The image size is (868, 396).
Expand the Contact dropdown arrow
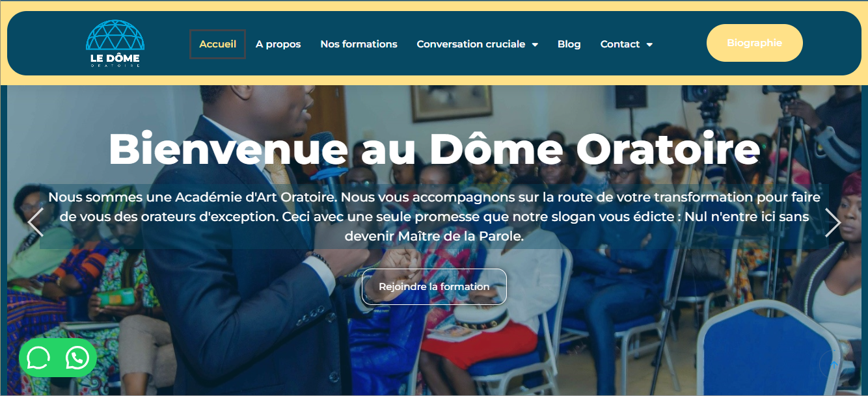(649, 44)
